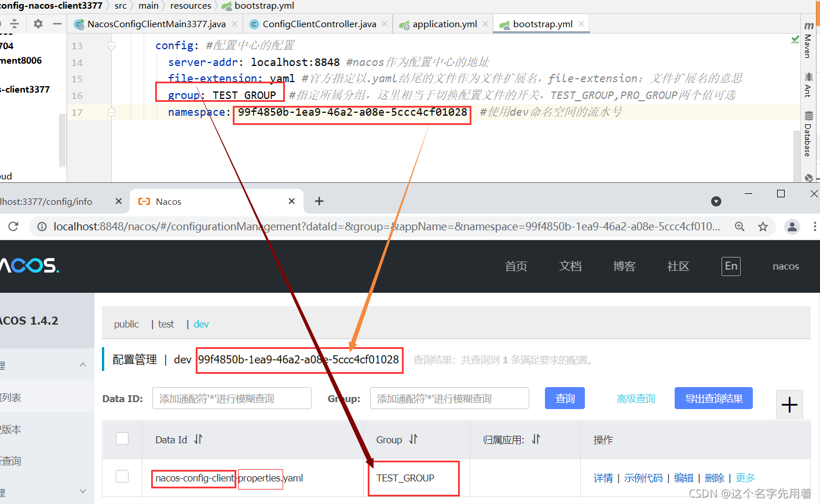This screenshot has width=820, height=504.
Task: Toggle code fold at line 13
Action: click(112, 46)
